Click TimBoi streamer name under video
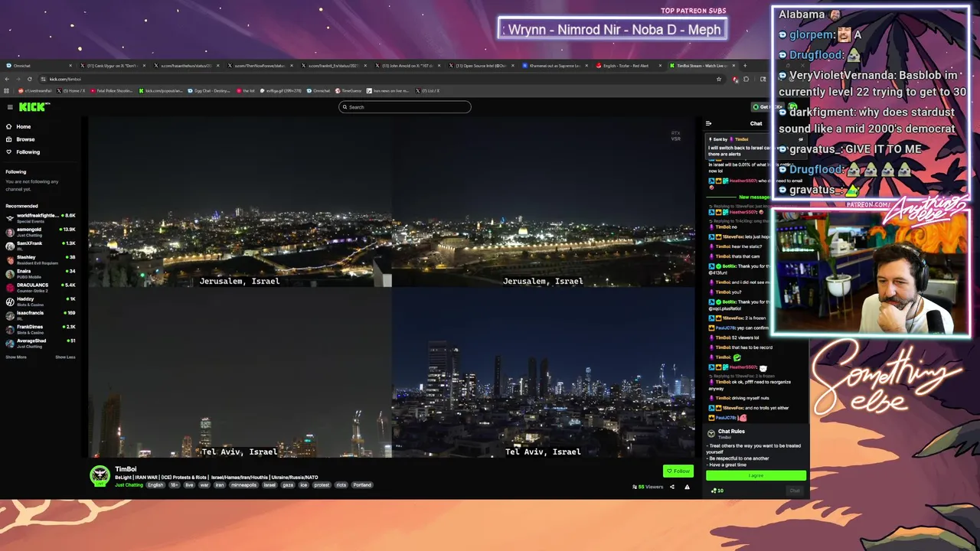 pos(126,469)
